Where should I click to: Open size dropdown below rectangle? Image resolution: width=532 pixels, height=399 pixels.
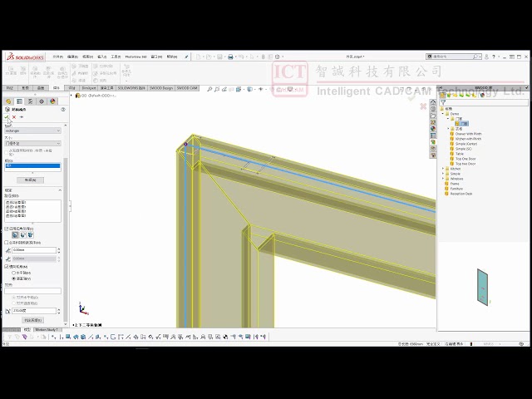tap(33, 144)
